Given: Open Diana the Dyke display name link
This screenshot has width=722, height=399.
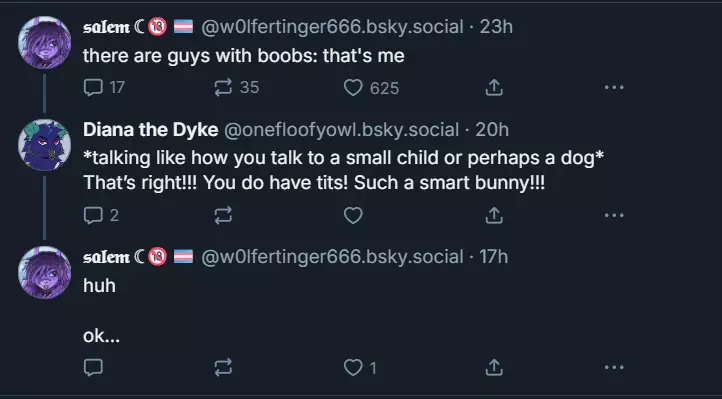Looking at the screenshot, I should click(151, 130).
